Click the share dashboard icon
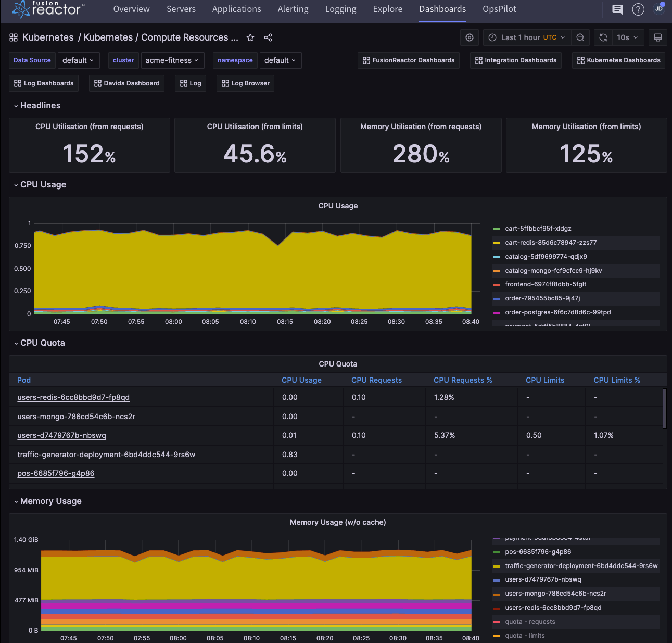This screenshot has height=643, width=672. pyautogui.click(x=268, y=37)
